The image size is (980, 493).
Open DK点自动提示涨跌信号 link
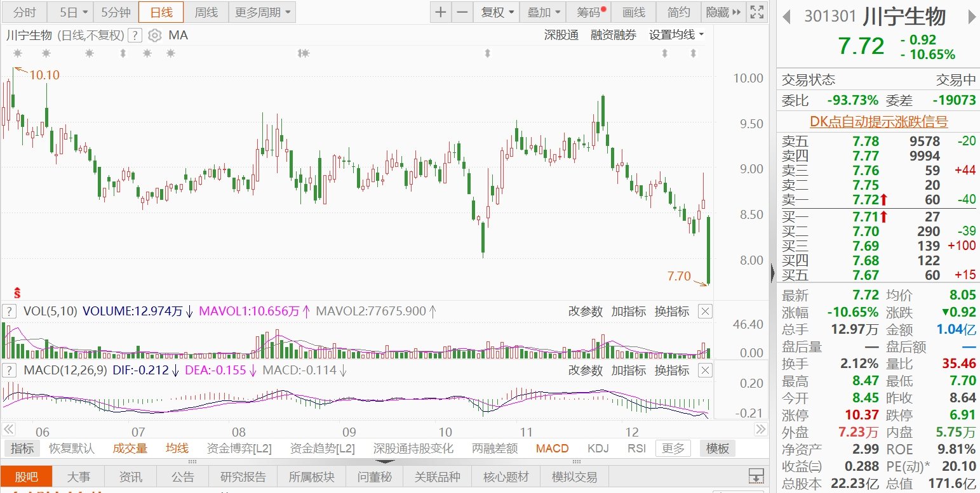(878, 122)
